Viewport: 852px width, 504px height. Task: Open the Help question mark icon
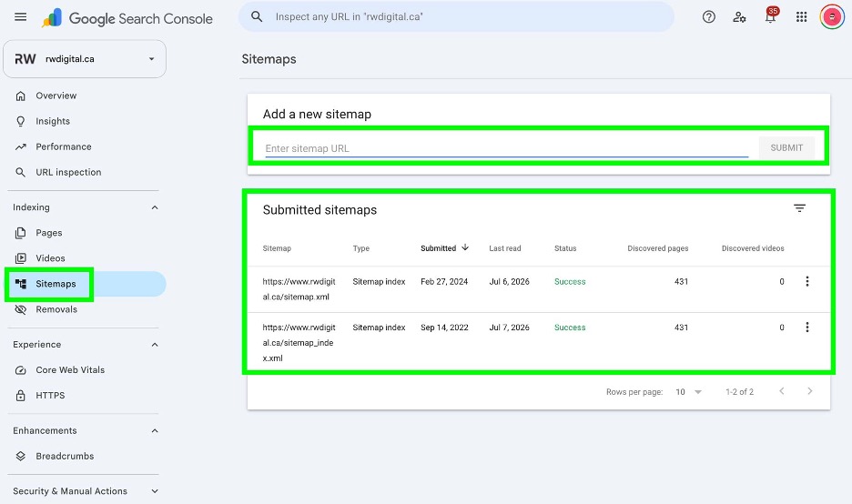tap(708, 17)
